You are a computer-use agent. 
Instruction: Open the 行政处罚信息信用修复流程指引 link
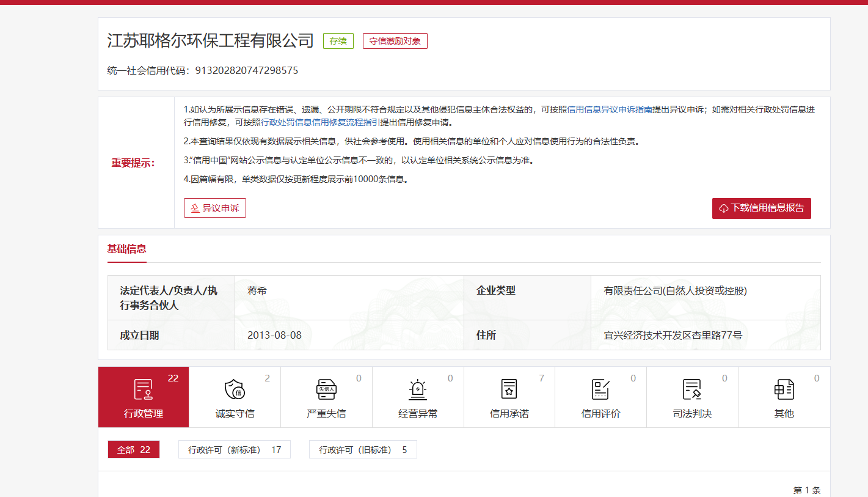tap(321, 122)
